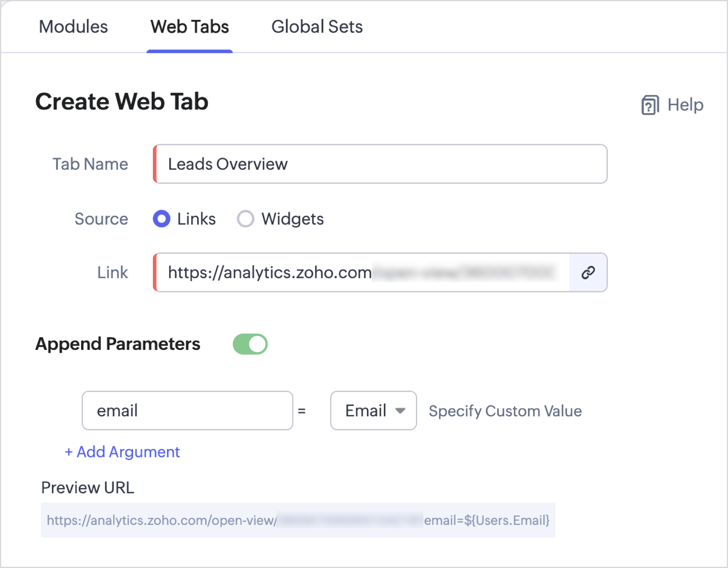Click the + Add Argument link
Image resolution: width=728 pixels, height=568 pixels.
click(122, 452)
